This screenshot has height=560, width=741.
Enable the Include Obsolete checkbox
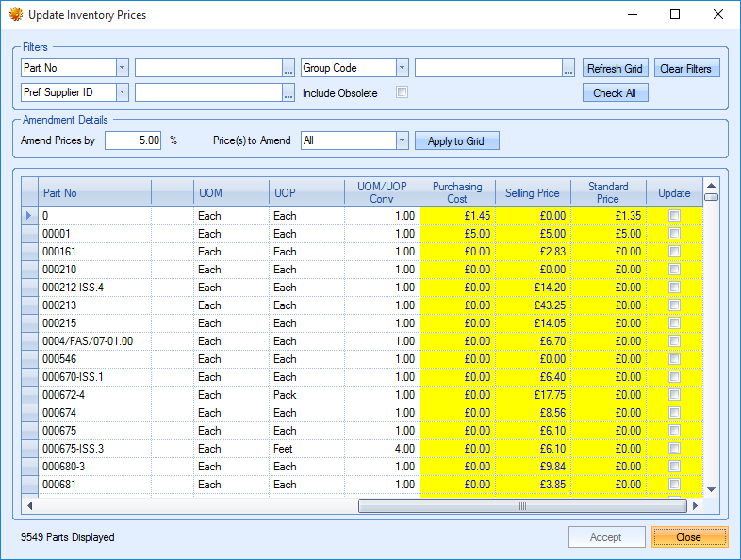403,92
